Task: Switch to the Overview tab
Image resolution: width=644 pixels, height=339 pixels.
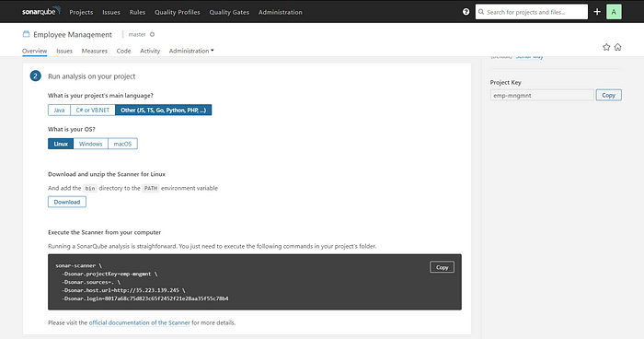Action: [x=35, y=51]
